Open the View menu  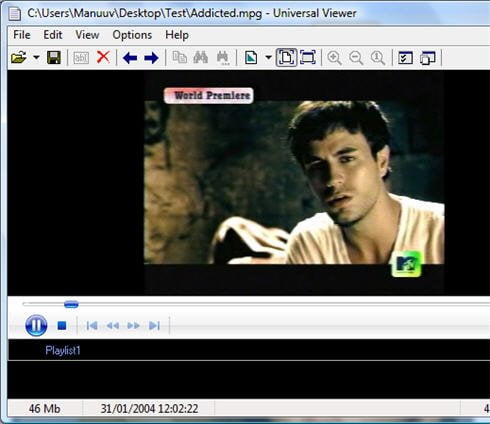87,35
